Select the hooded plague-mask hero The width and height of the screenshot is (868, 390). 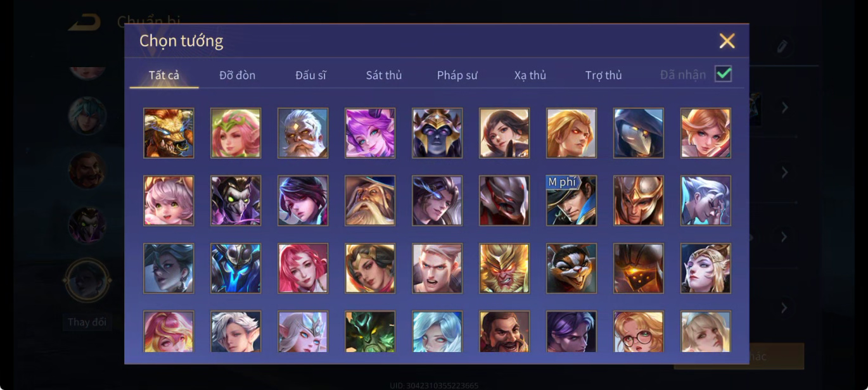[639, 133]
